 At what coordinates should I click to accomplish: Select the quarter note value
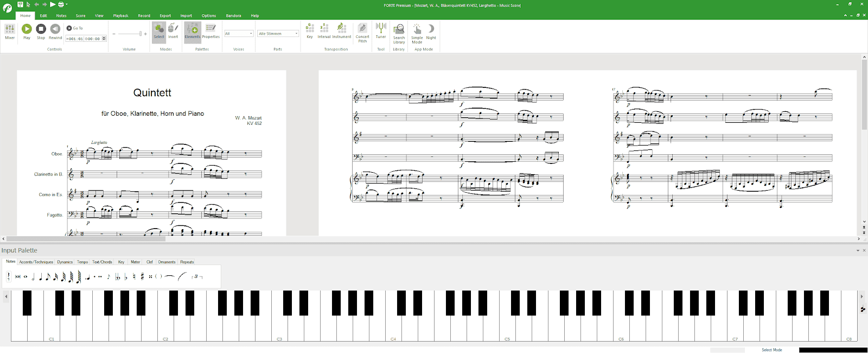(x=41, y=277)
